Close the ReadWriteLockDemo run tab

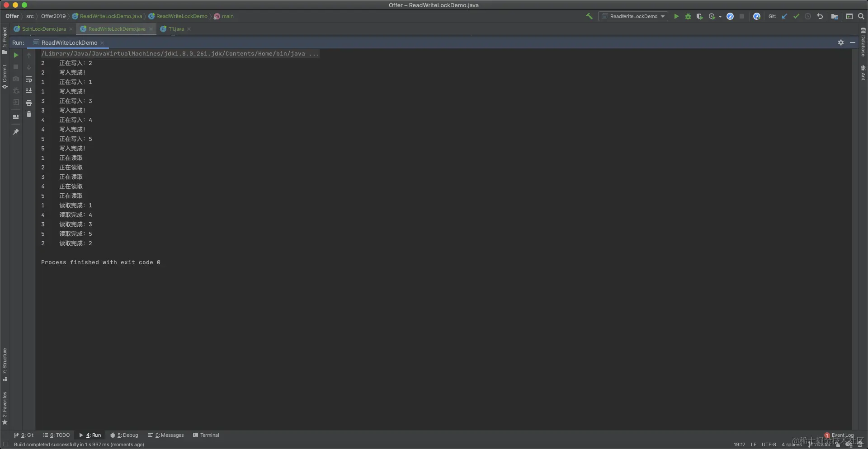click(102, 43)
